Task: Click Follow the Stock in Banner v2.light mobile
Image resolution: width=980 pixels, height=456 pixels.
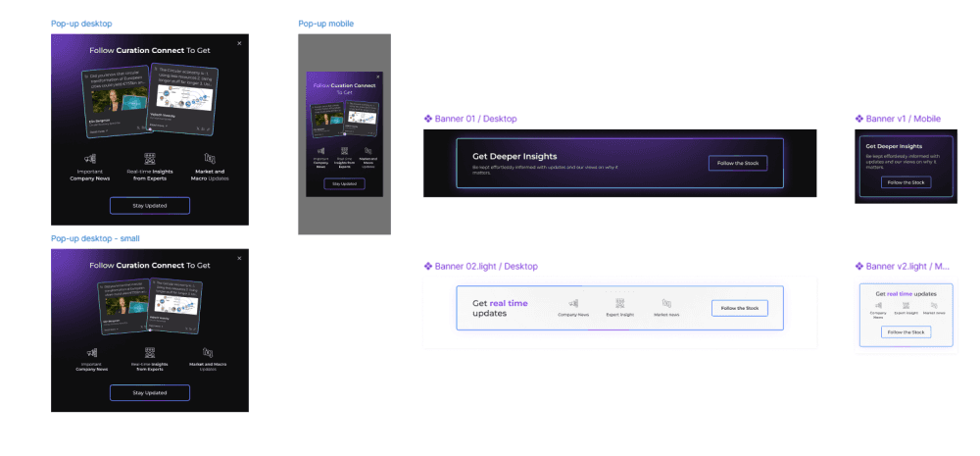Action: (x=906, y=332)
